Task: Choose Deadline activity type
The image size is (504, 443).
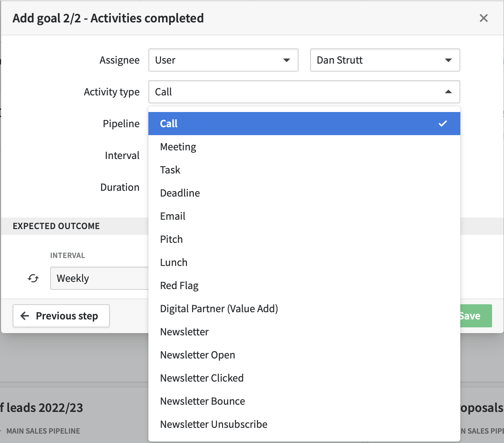Action: tap(180, 193)
